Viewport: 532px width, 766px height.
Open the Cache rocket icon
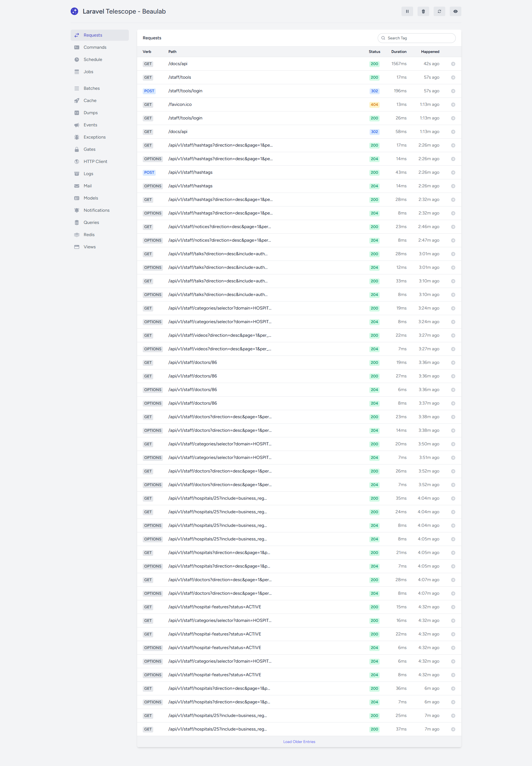(x=77, y=100)
